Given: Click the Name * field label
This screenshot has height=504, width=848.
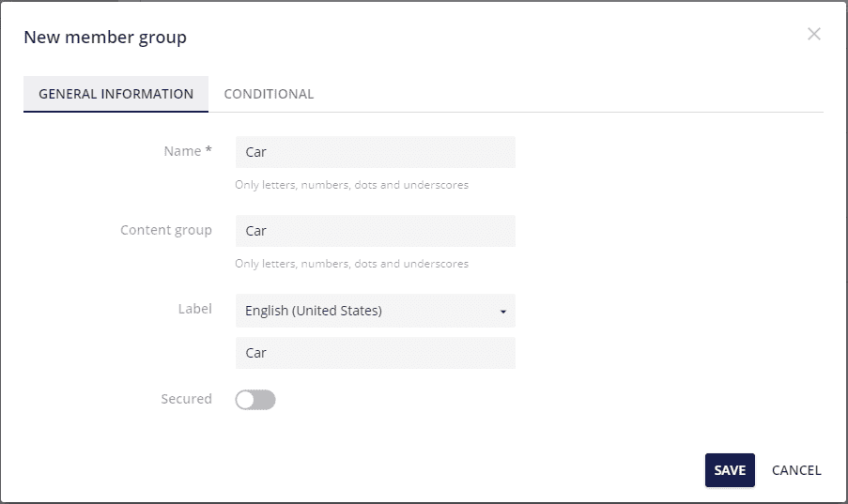Looking at the screenshot, I should [188, 151].
